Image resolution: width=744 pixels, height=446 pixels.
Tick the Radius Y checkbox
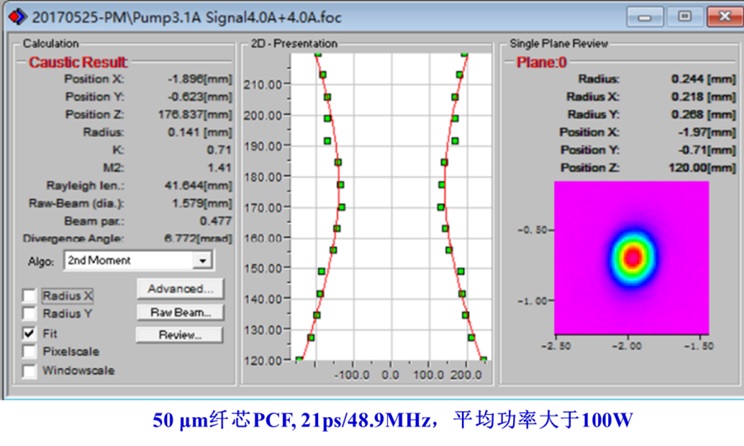[x=29, y=314]
